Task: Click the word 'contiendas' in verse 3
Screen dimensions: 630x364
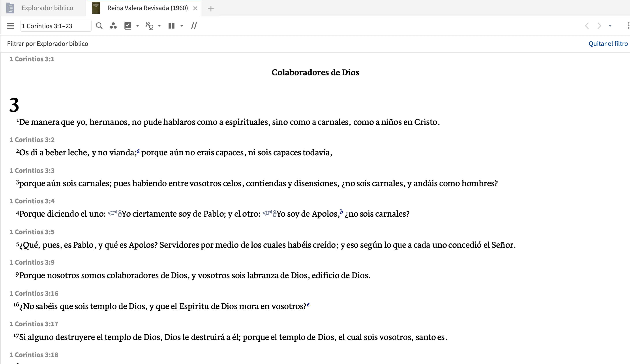Action: [266, 183]
